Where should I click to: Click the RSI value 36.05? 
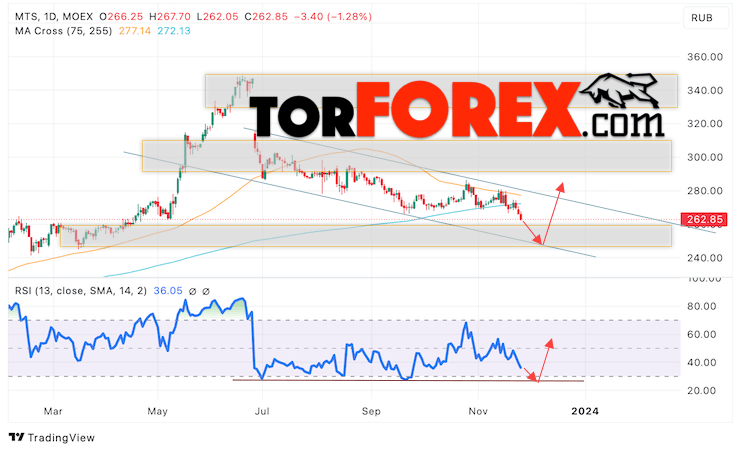click(x=168, y=291)
